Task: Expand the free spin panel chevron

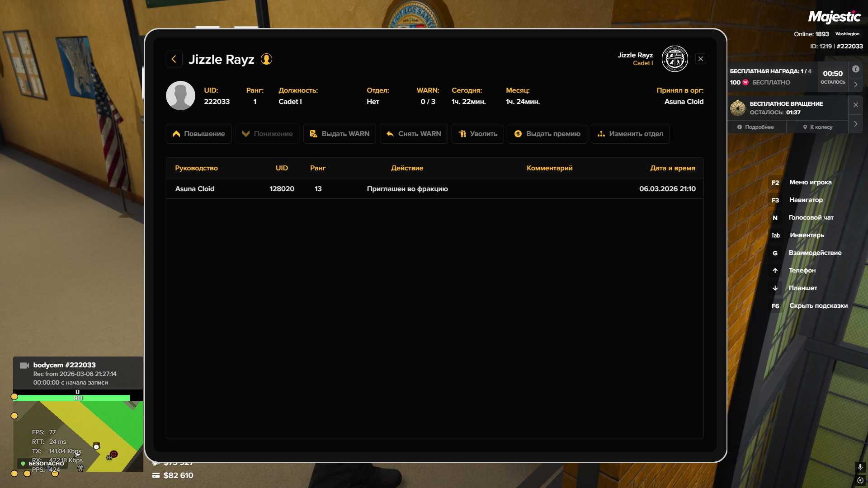Action: pyautogui.click(x=855, y=124)
